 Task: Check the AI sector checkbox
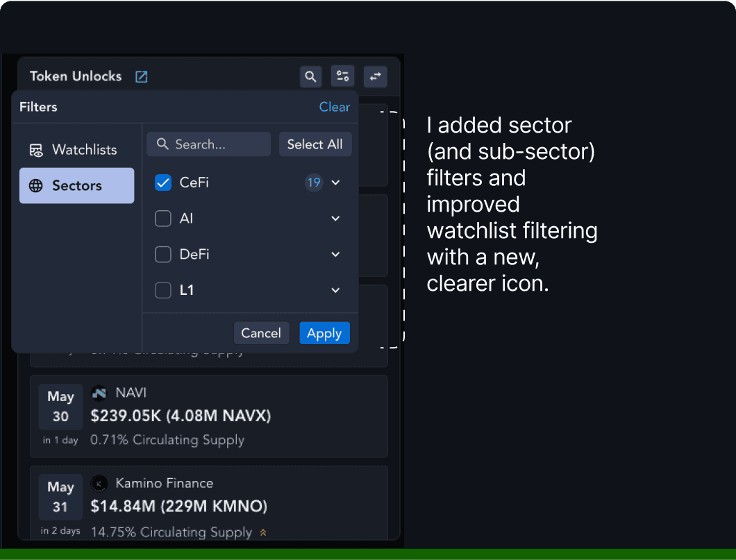pyautogui.click(x=163, y=219)
